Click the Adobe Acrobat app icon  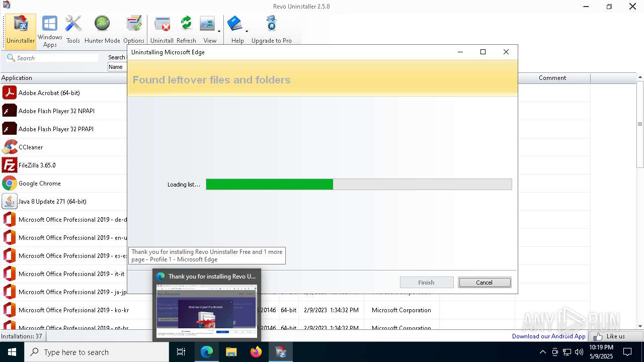[x=10, y=93]
